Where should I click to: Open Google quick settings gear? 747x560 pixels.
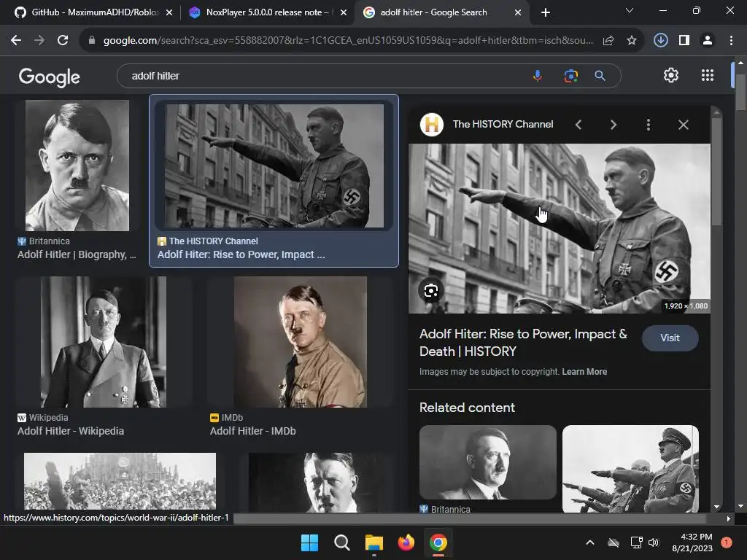click(x=671, y=75)
